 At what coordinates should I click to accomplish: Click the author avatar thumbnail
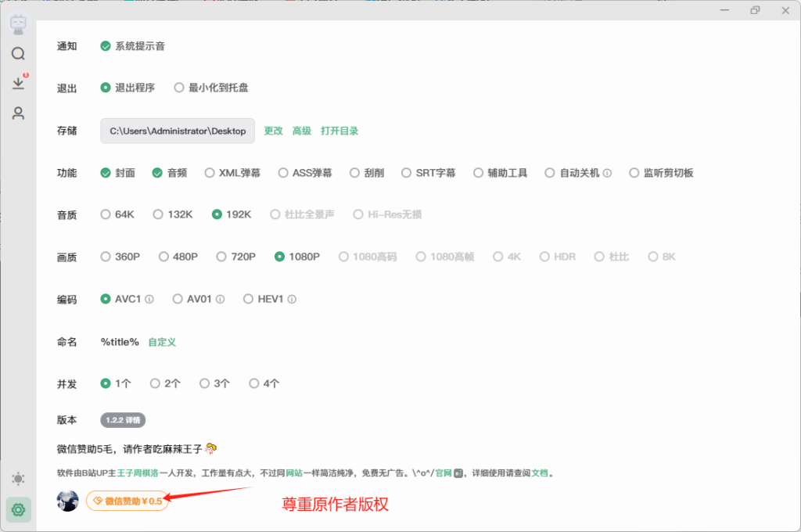[x=68, y=501]
